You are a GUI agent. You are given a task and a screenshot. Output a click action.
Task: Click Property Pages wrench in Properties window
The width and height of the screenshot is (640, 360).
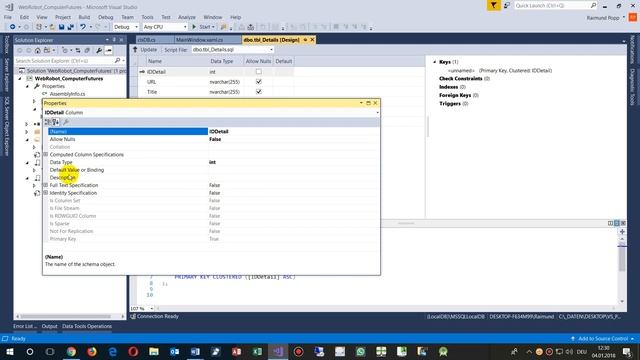click(67, 122)
